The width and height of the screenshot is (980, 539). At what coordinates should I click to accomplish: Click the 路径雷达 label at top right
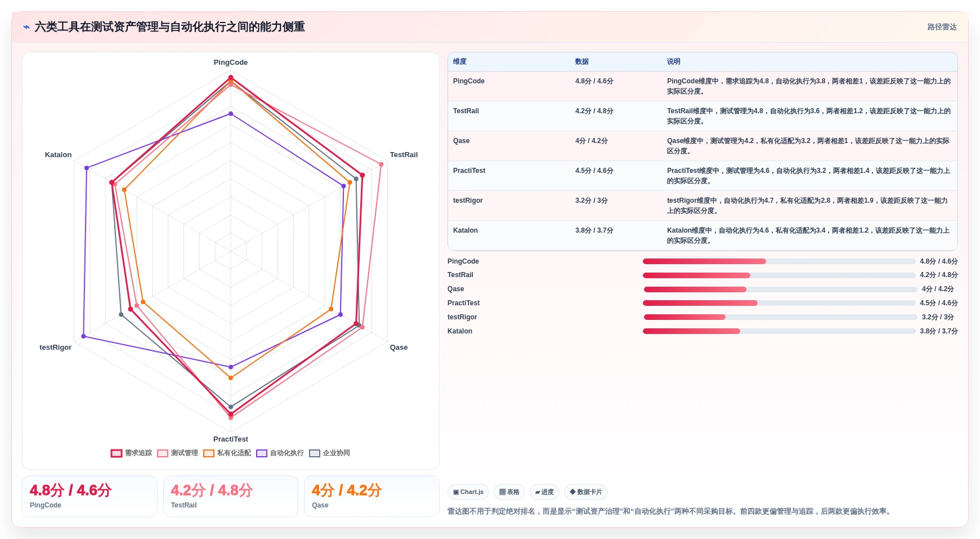tap(942, 27)
